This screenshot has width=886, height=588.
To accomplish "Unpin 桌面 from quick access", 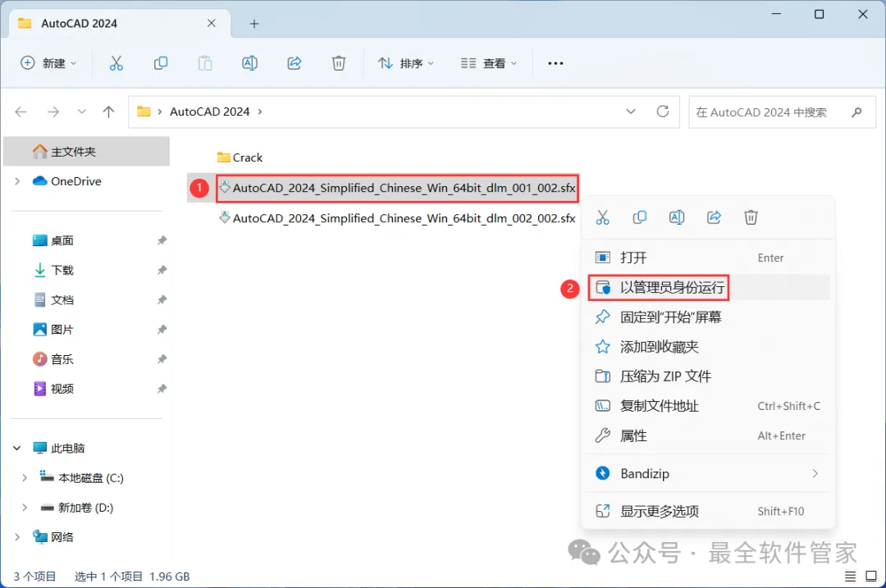I will pos(162,240).
